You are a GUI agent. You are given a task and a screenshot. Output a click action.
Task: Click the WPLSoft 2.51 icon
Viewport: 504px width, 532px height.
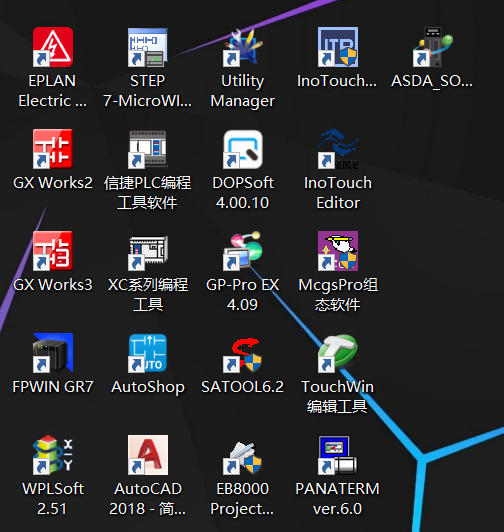pos(53,455)
